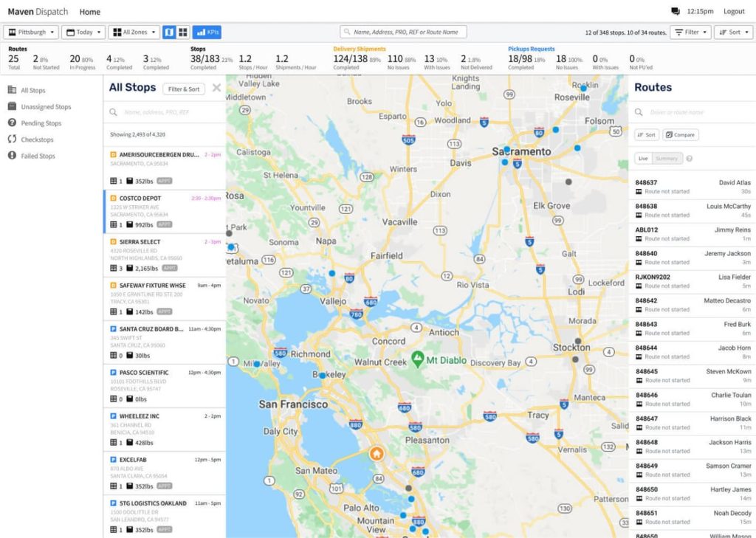Select the COSTCO DEPOT stop
The height and width of the screenshot is (538, 756).
165,212
